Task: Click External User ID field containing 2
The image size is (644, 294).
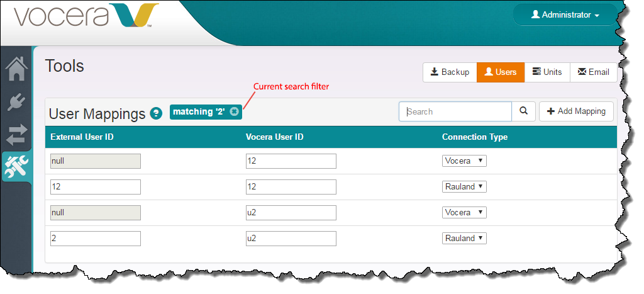Action: click(96, 239)
